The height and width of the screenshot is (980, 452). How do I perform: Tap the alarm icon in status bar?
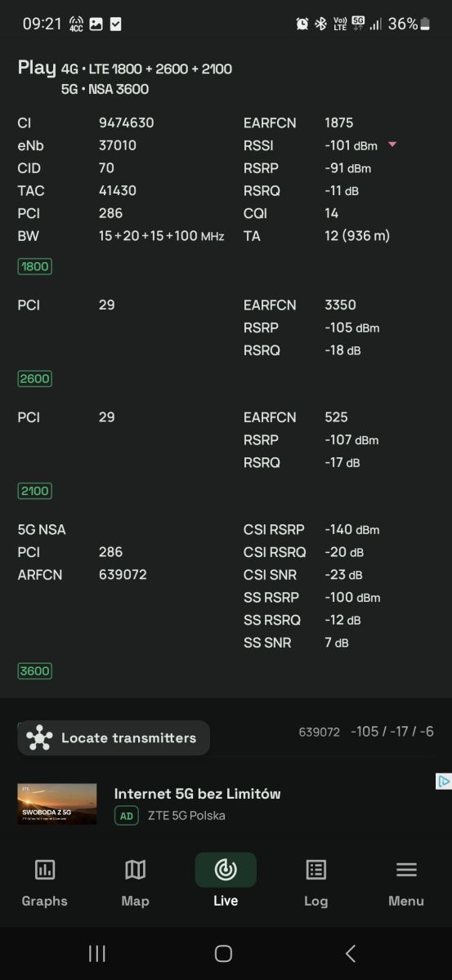[x=302, y=24]
